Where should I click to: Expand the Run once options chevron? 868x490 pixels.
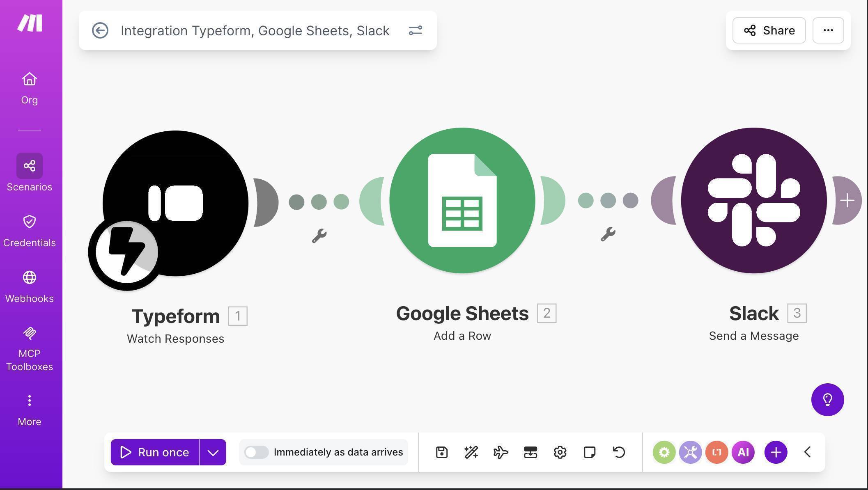[x=213, y=452]
